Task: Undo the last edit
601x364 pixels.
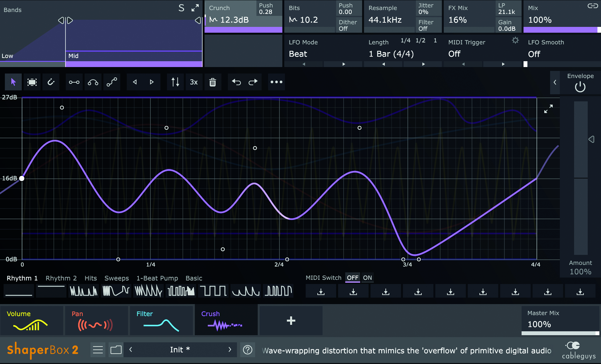Action: (x=236, y=82)
